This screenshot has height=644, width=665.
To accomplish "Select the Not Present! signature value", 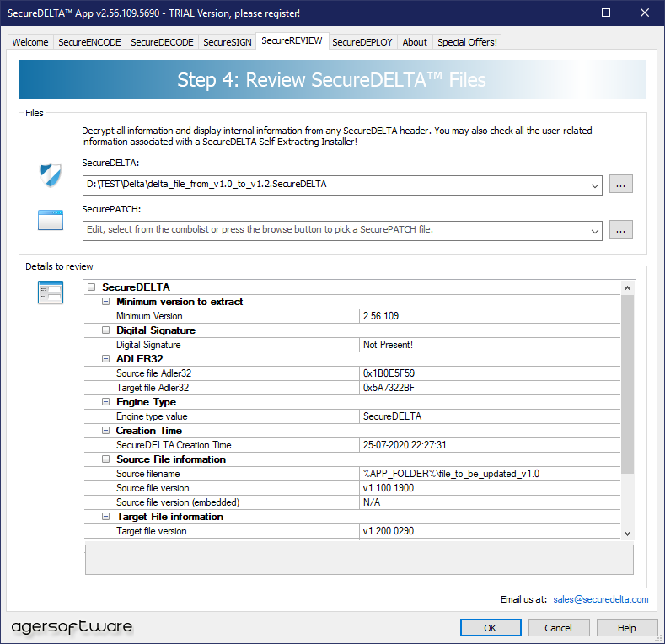I will pos(388,345).
